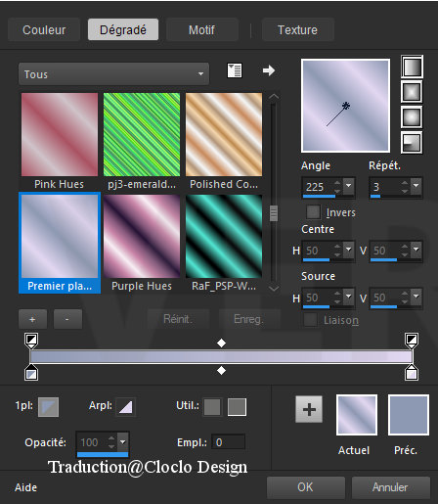Select the radial gradient style icon

pos(412,142)
